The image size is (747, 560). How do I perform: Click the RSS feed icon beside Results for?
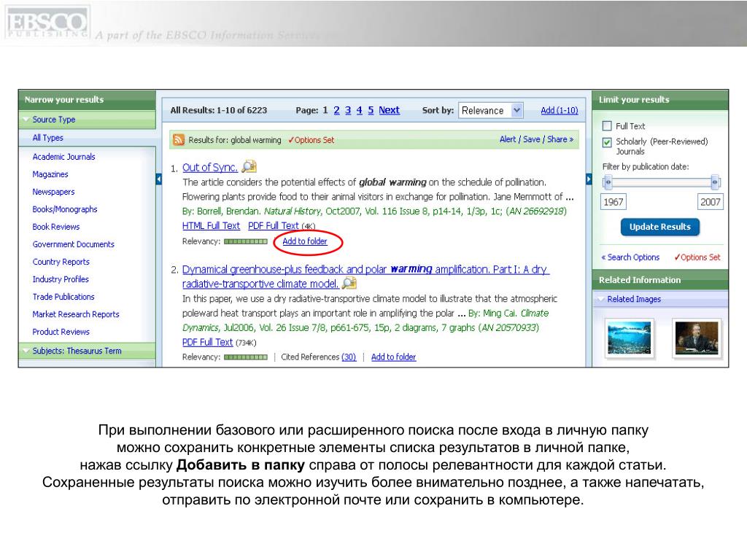[179, 139]
